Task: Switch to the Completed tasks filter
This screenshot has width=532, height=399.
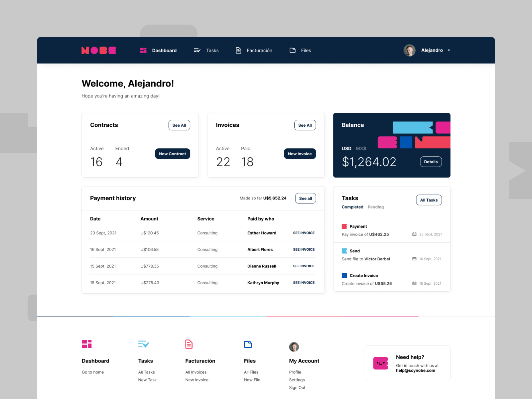Action: 352,207
